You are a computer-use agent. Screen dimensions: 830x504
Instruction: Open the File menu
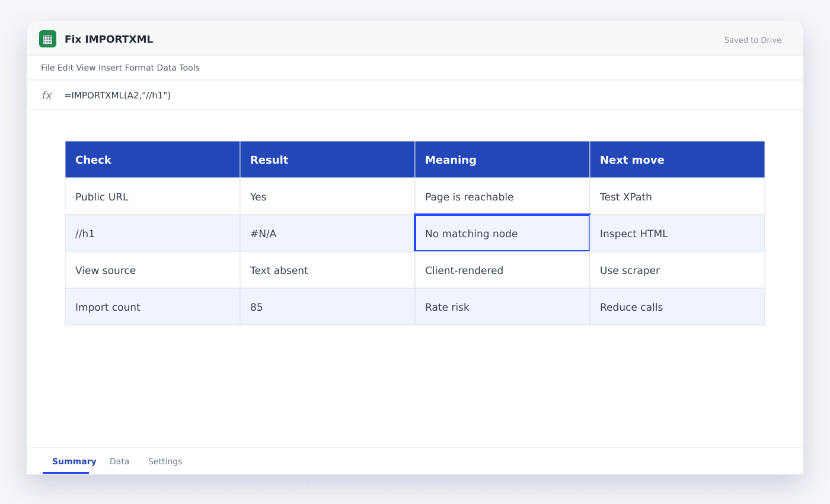click(x=48, y=68)
